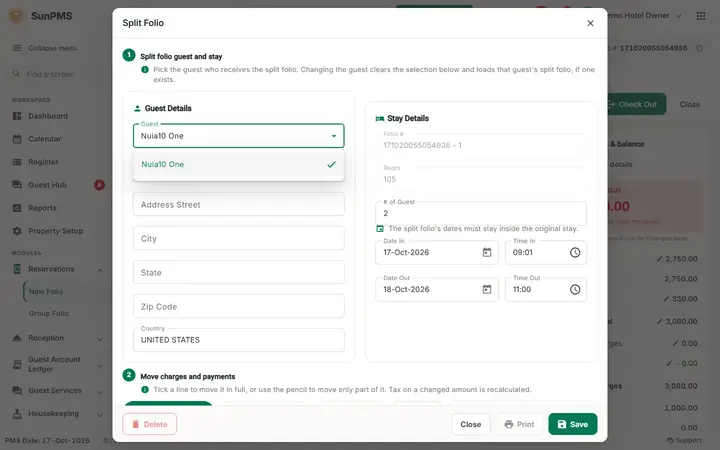The width and height of the screenshot is (720, 450).
Task: Open the Register sidebar item
Action: pos(43,162)
